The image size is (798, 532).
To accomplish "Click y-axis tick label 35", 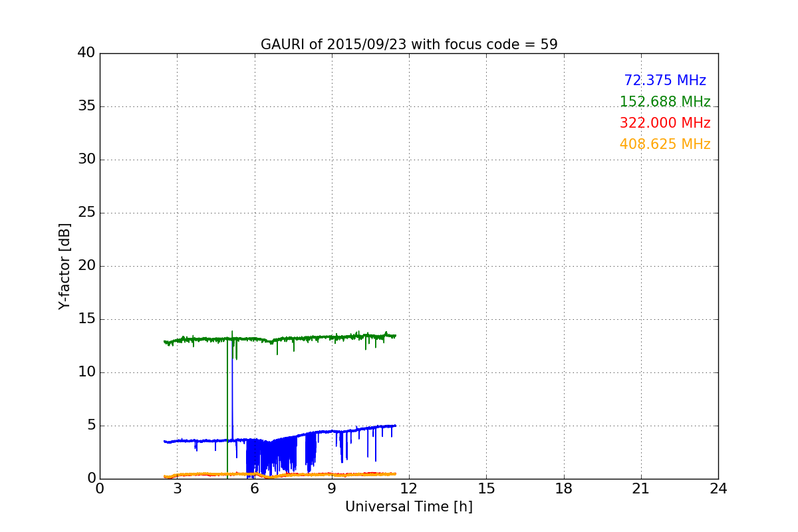I will click(86, 106).
